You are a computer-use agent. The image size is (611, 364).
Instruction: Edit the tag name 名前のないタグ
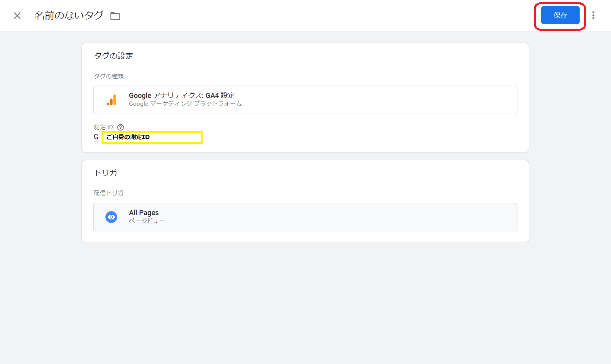[x=69, y=16]
